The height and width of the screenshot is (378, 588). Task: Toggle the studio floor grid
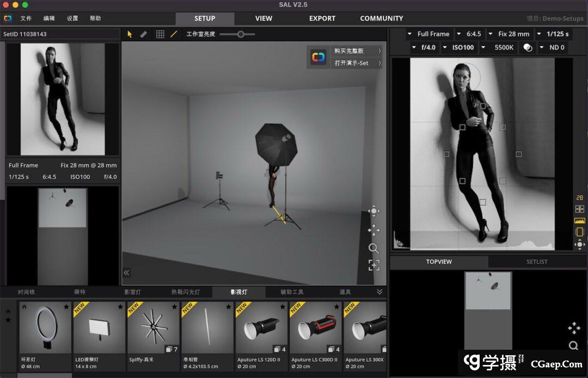160,34
